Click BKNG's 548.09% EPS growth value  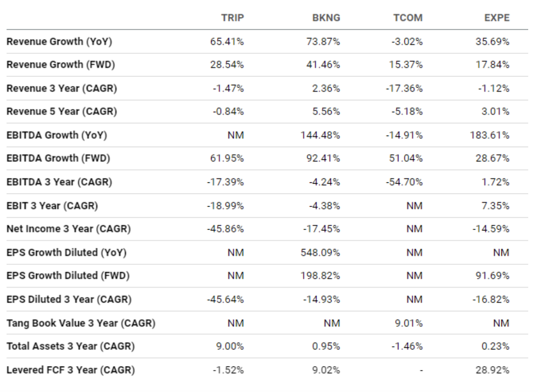(325, 252)
